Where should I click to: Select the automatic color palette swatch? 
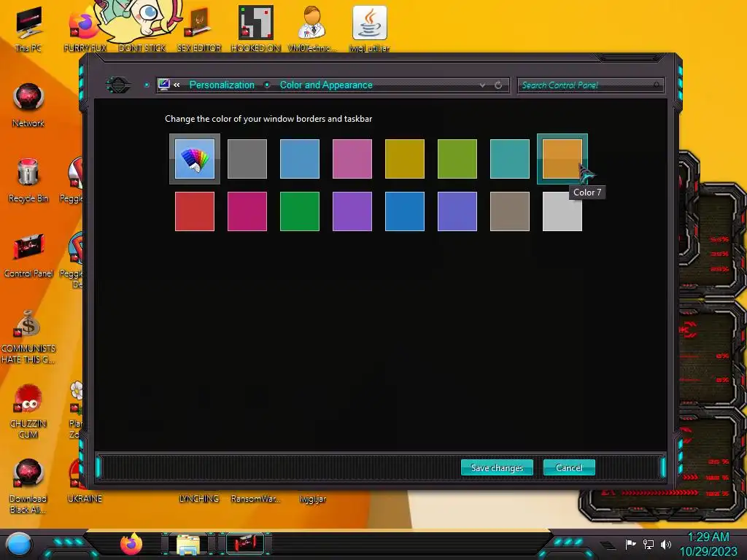pos(195,158)
